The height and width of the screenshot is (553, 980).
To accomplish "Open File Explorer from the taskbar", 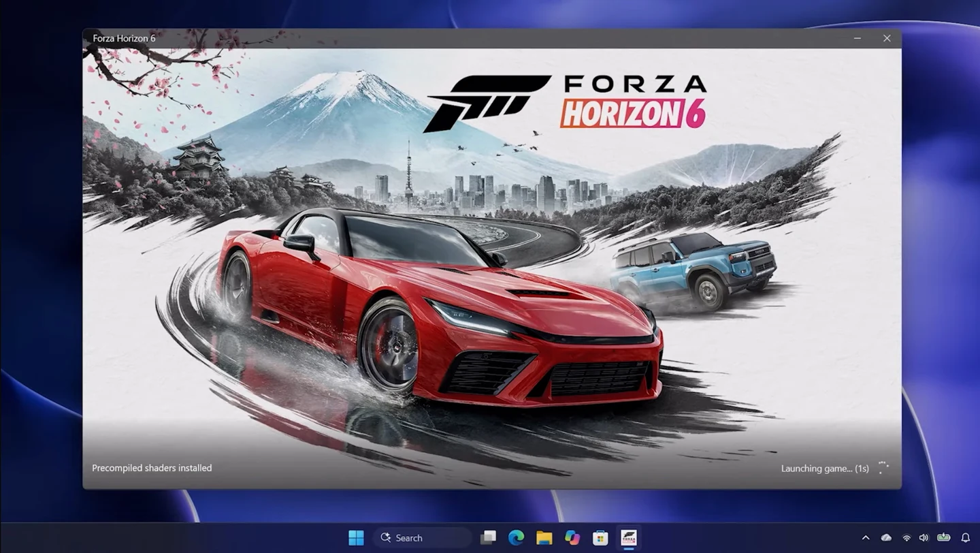I will point(544,538).
